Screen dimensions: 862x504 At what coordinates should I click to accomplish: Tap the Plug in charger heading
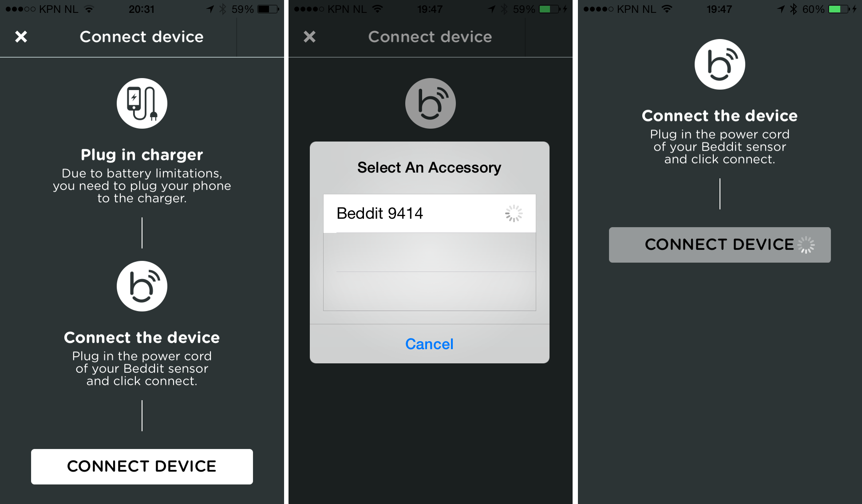tap(142, 155)
